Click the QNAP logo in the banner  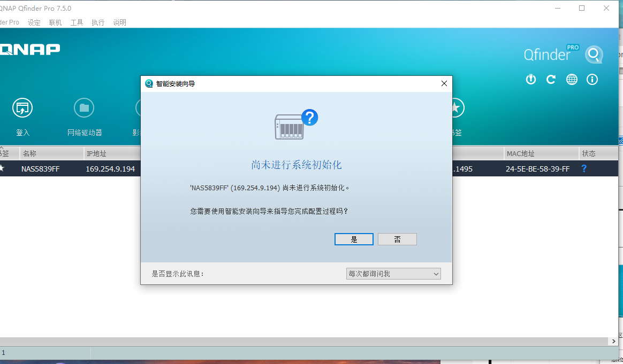30,49
